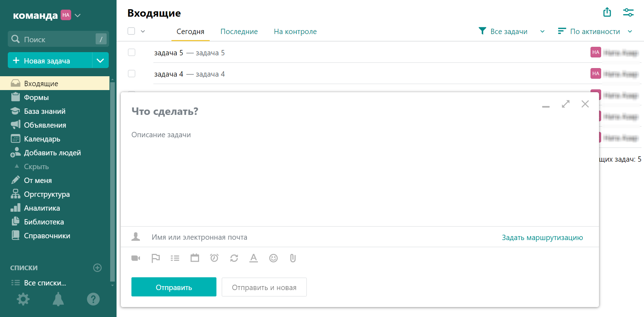The height and width of the screenshot is (317, 644).
Task: Set task priority with the flag icon
Action: pyautogui.click(x=156, y=258)
